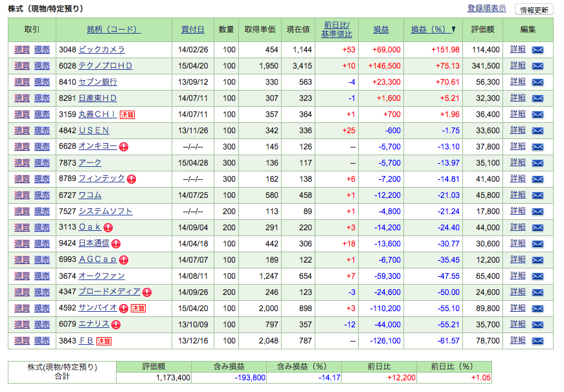Screen dimensions: 564x392
Task: Click the mail icon in FB row
Action: pyautogui.click(x=537, y=341)
